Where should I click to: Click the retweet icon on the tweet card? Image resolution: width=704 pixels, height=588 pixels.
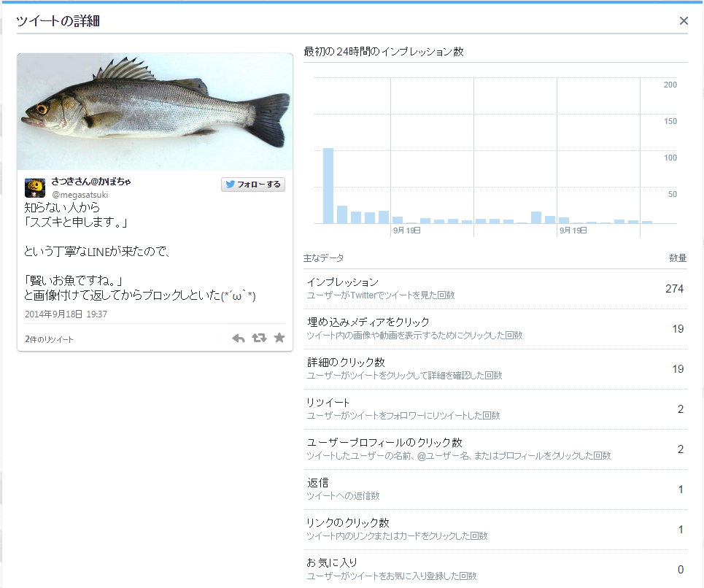click(259, 338)
